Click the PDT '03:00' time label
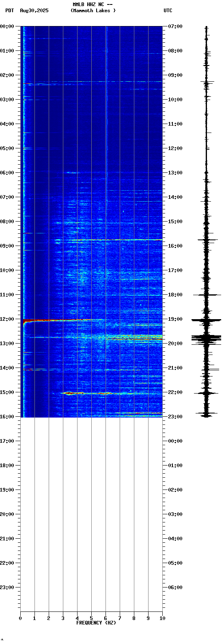Screen dimensions: 224x644 7,100
